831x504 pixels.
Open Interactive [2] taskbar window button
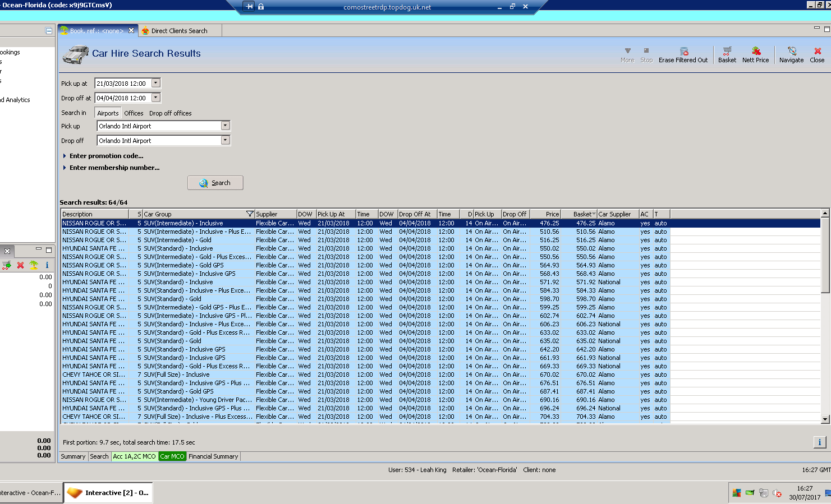108,493
